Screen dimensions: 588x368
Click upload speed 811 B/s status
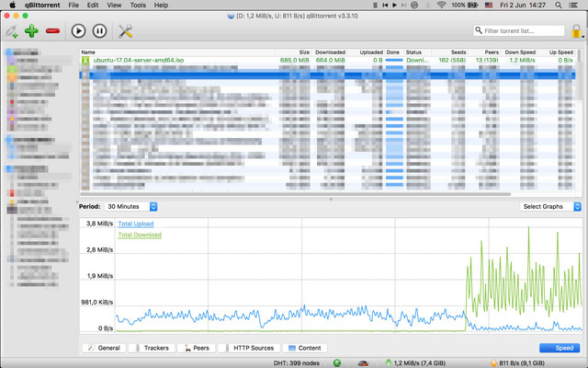(x=519, y=363)
